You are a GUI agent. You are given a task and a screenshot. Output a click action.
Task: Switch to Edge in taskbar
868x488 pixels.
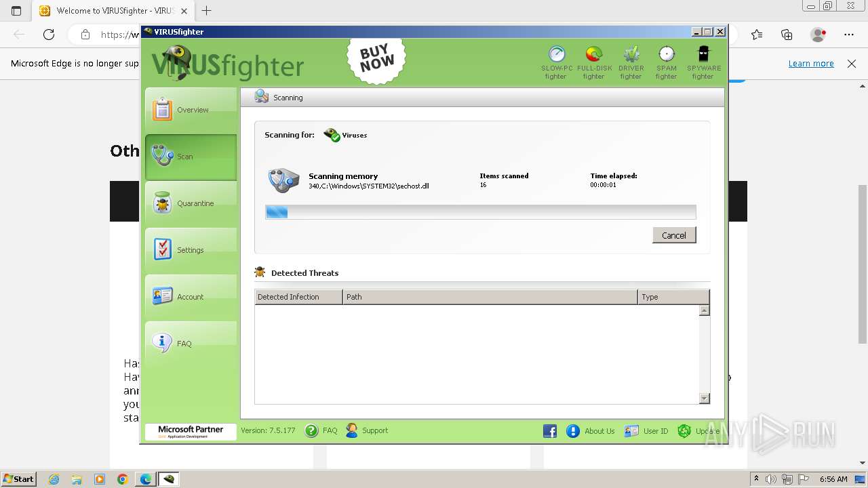pyautogui.click(x=146, y=479)
